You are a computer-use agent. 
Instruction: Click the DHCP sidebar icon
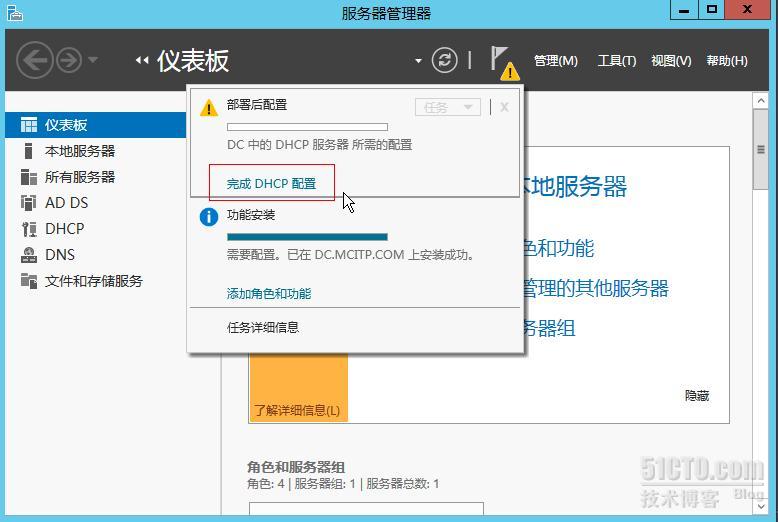coord(29,229)
